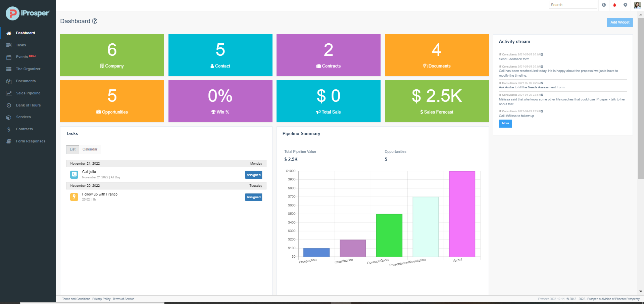Image resolution: width=644 pixels, height=304 pixels.
Task: Open notifications via the red bell icon
Action: 614,5
